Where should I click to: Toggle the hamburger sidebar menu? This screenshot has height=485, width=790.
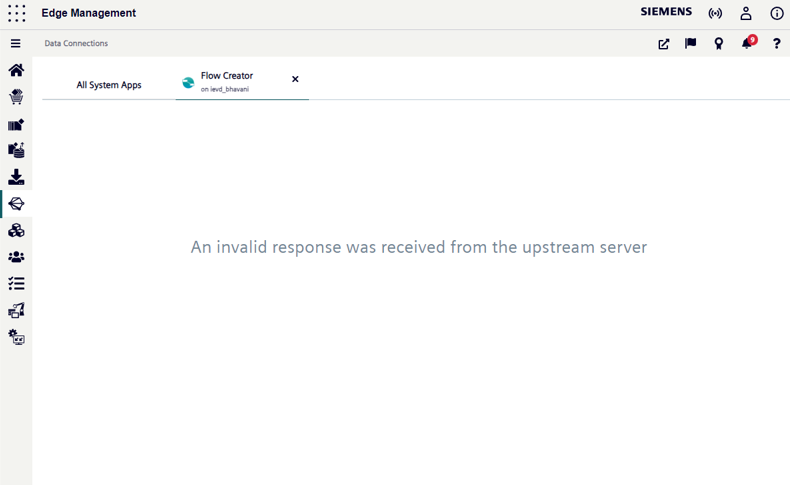[16, 44]
